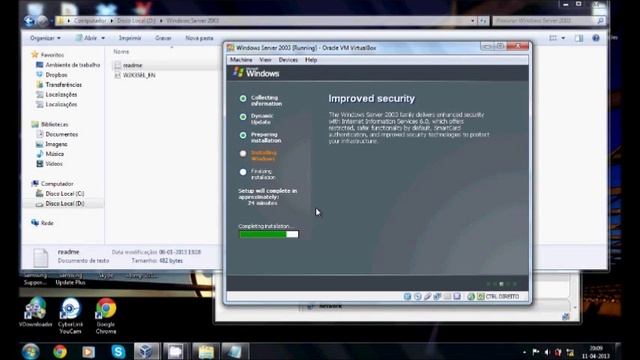Show hidden tray icons arrow
The width and height of the screenshot is (640, 360).
coord(524,352)
